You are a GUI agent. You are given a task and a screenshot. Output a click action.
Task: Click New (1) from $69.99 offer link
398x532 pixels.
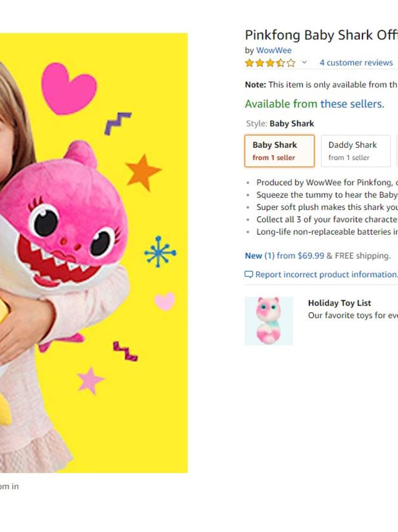[x=284, y=256]
